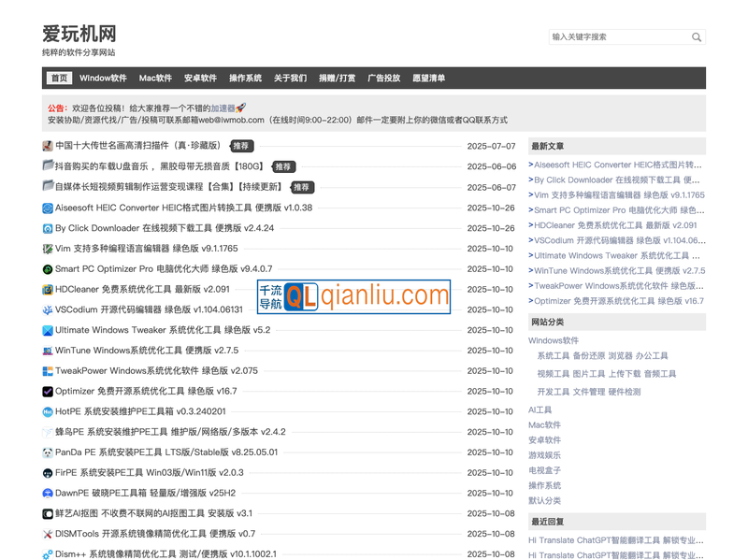Click the By Click Downloader icon

coord(48,228)
